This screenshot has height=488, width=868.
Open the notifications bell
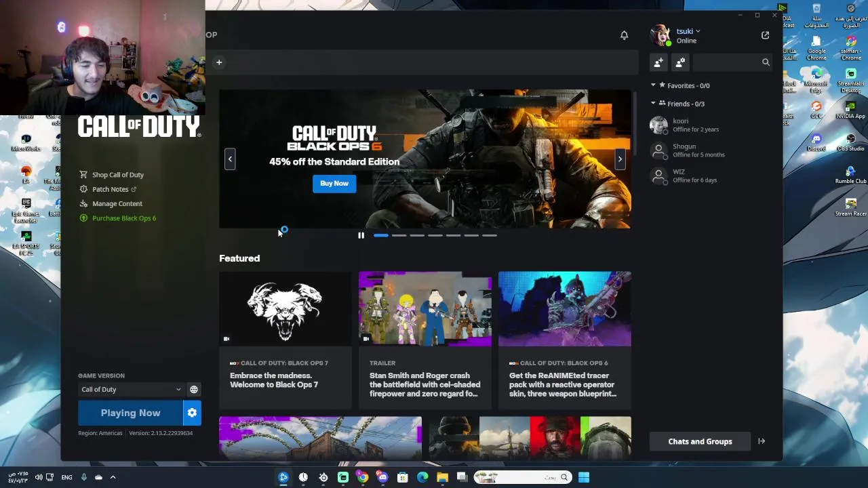tap(624, 35)
